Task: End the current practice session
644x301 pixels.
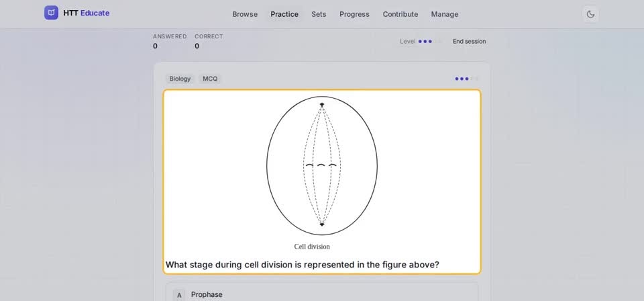Action: click(x=469, y=42)
